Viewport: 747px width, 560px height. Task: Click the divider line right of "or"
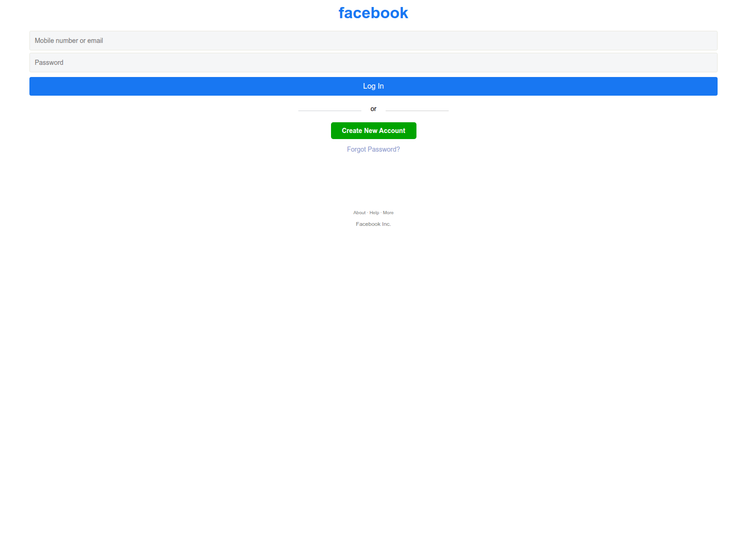tap(417, 111)
